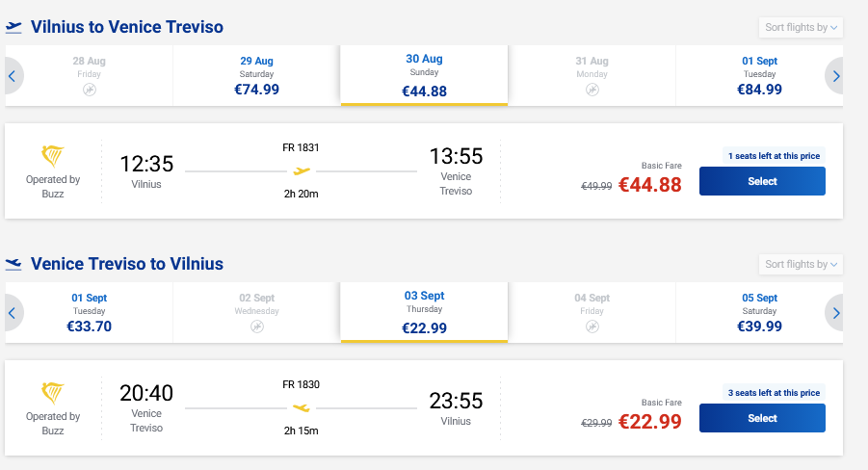
Task: Open Sort flights by dropdown for outbound
Action: 801,27
